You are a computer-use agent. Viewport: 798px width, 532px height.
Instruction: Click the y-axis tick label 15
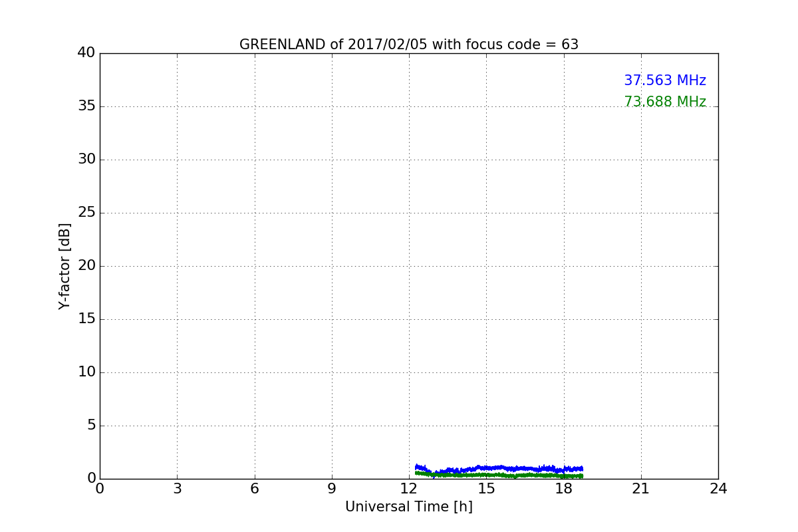(86, 319)
